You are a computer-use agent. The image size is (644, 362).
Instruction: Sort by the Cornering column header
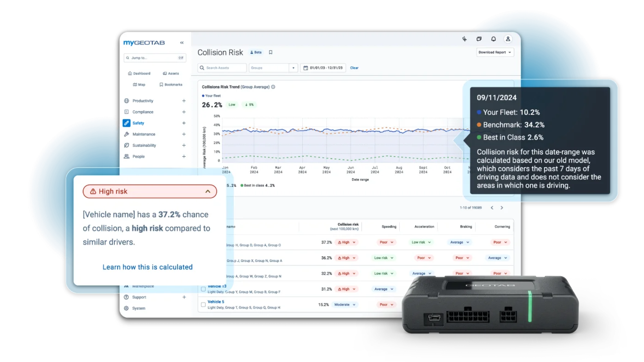[x=502, y=226]
